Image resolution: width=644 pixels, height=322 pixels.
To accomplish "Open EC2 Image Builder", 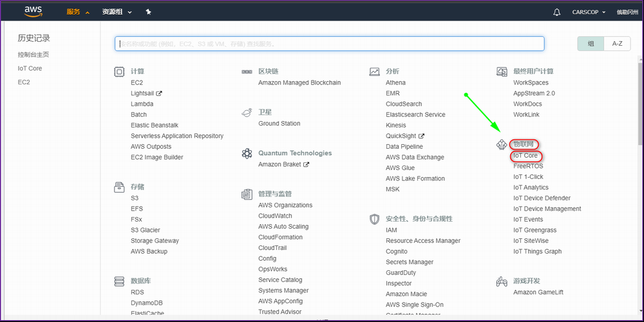I will coord(157,157).
